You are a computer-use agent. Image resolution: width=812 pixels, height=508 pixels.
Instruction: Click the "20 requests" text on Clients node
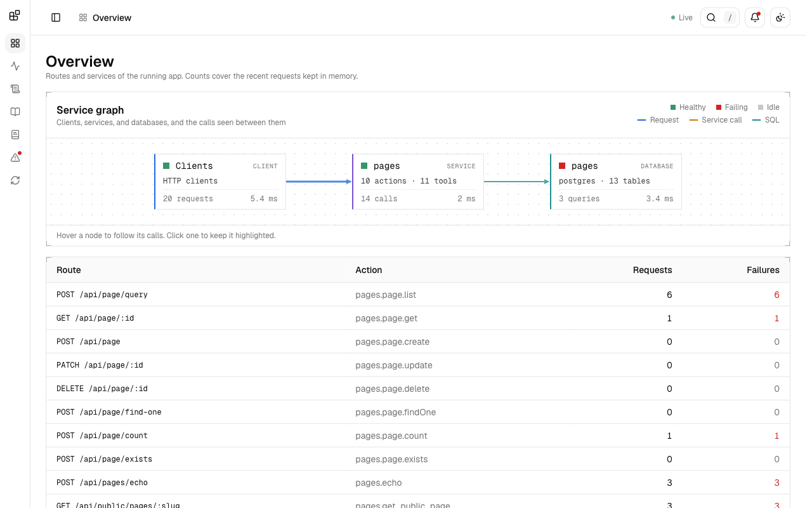[188, 199]
